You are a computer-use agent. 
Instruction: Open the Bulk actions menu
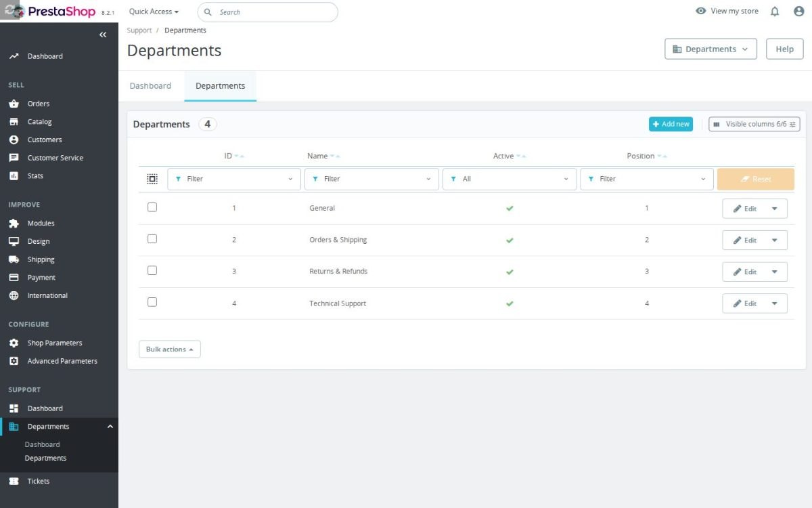point(169,349)
